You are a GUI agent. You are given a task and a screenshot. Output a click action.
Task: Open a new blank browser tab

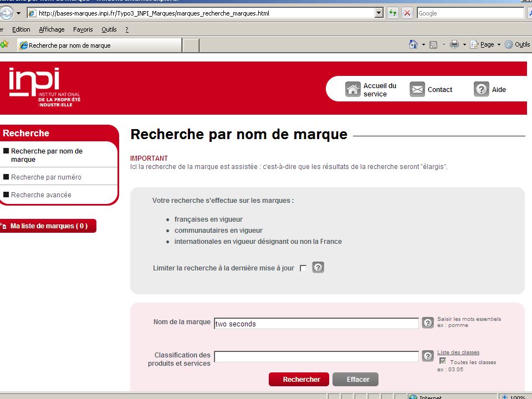(x=191, y=45)
